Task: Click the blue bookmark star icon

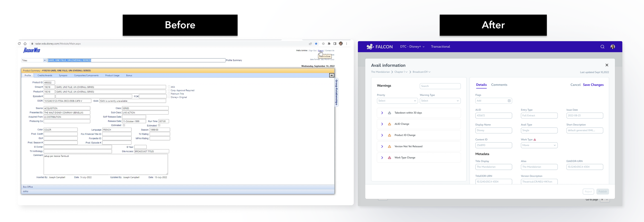Action: [x=316, y=44]
